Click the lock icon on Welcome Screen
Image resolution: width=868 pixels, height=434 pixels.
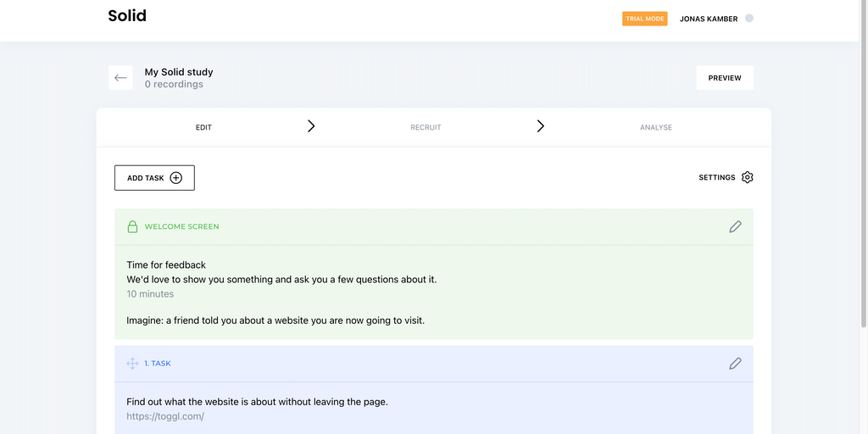pyautogui.click(x=132, y=227)
